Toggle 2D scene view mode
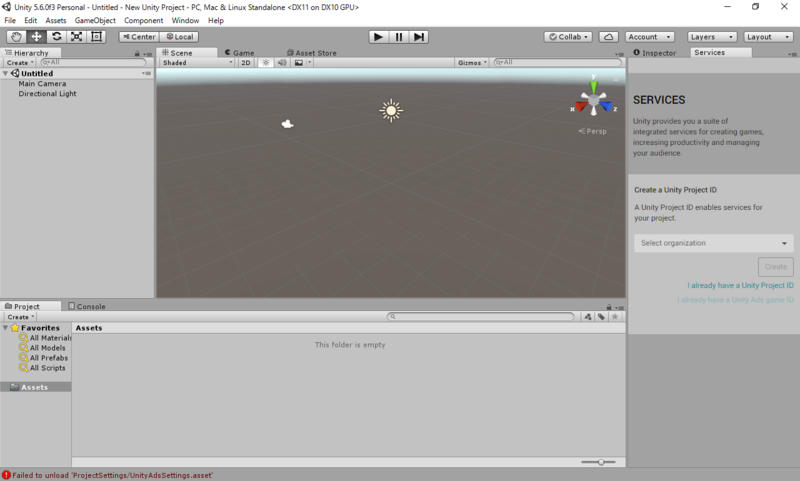This screenshot has width=800, height=481. point(246,63)
